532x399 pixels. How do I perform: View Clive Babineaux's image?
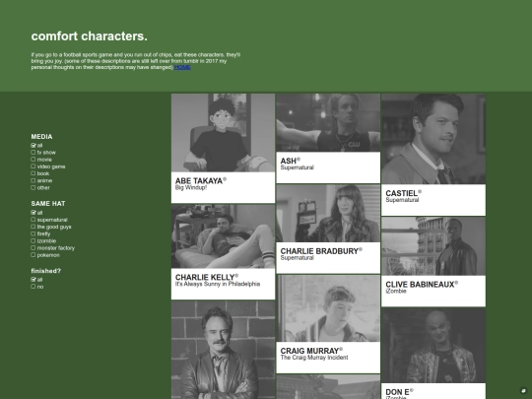pos(433,246)
